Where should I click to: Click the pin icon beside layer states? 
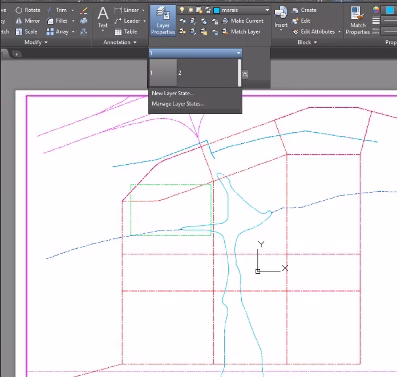tap(245, 74)
